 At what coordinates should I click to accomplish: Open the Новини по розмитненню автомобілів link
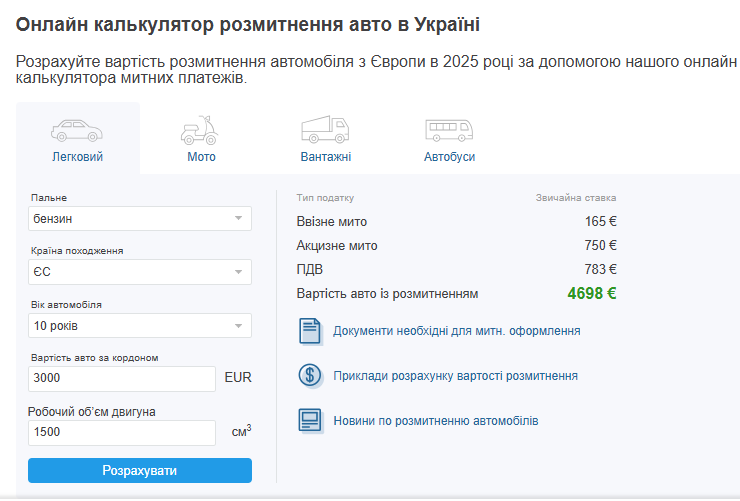[435, 421]
